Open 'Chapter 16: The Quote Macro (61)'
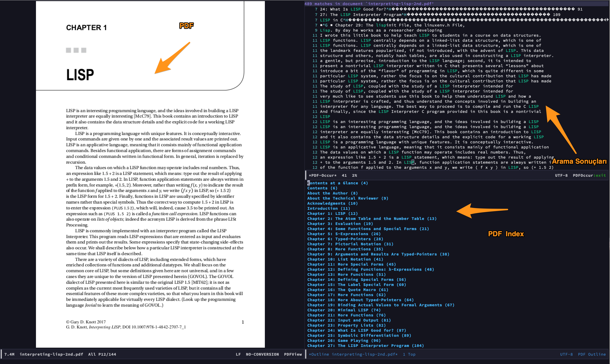This screenshot has height=364, width=610. pos(348,290)
